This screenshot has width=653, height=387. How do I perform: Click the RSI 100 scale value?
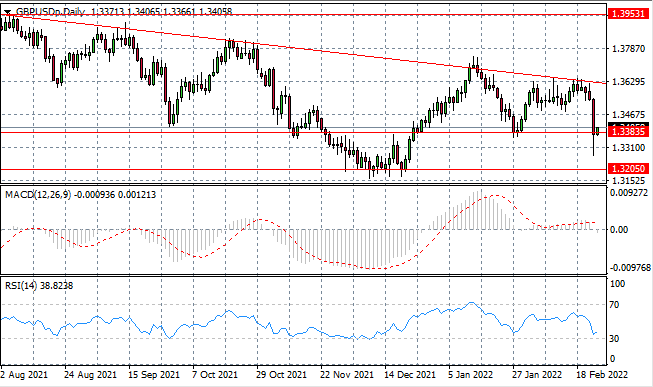pyautogui.click(x=617, y=284)
